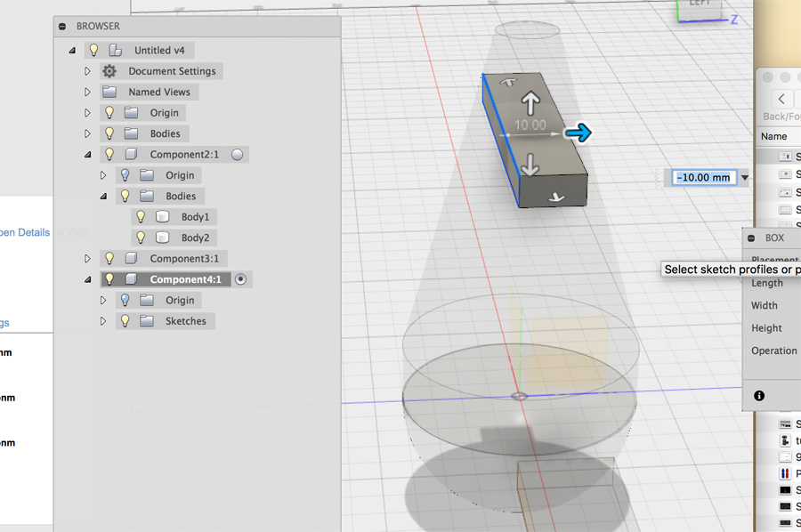Viewport: 801px width, 532px height.
Task: Toggle visibility bulb of Component3:1
Action: coord(109,258)
